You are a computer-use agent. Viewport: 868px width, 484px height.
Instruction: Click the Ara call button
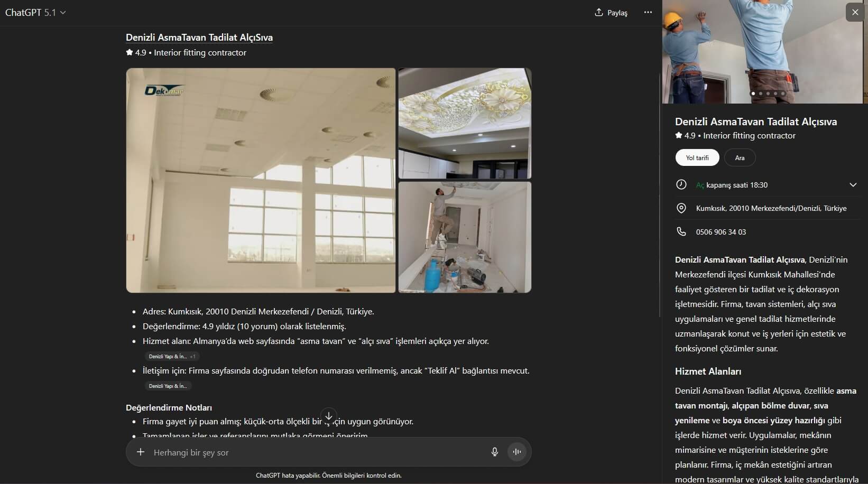[x=740, y=157]
